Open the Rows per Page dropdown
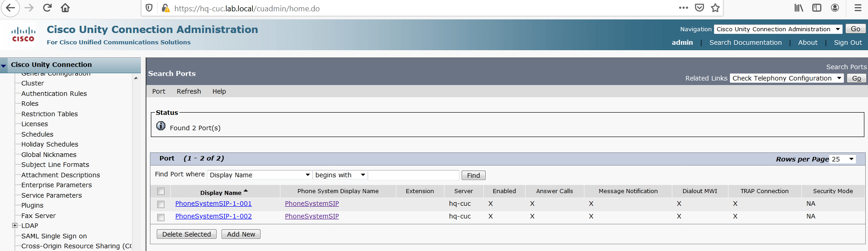This screenshot has width=868, height=251. pos(843,159)
